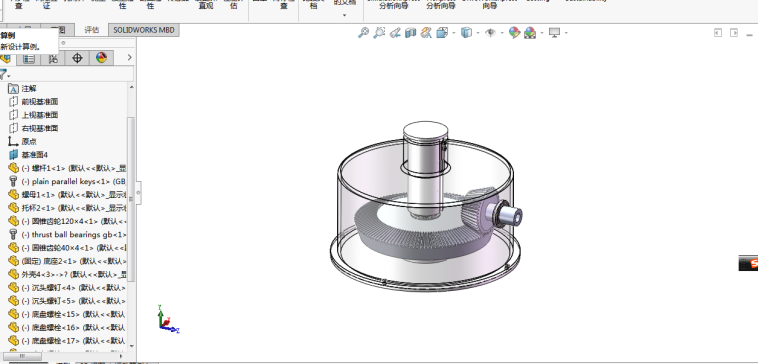
Task: Open the DimXpertManager crosshair tab
Action: [77, 58]
